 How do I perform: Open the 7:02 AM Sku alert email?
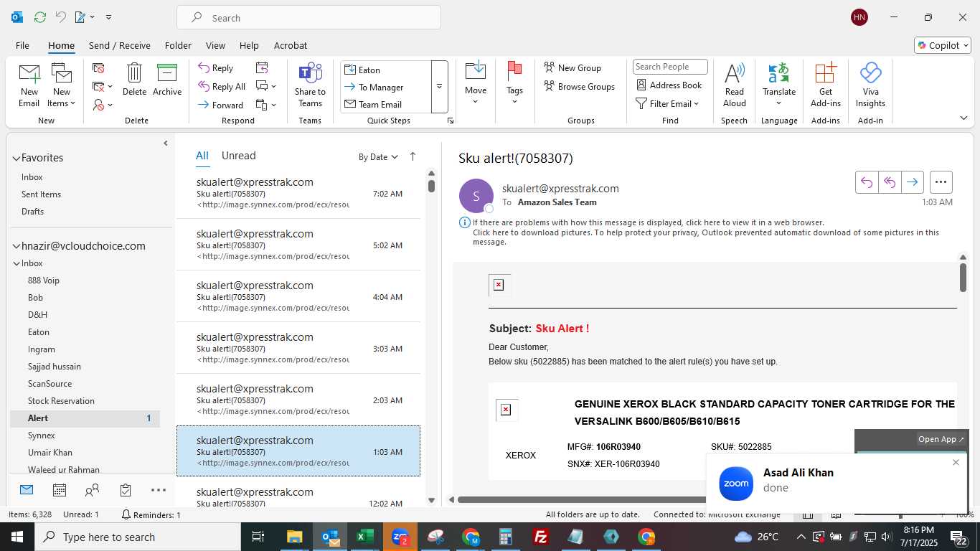[298, 193]
